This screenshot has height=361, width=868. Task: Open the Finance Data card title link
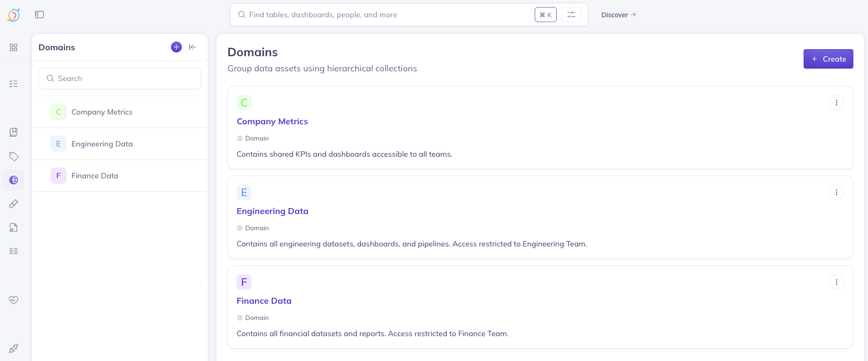pyautogui.click(x=264, y=301)
